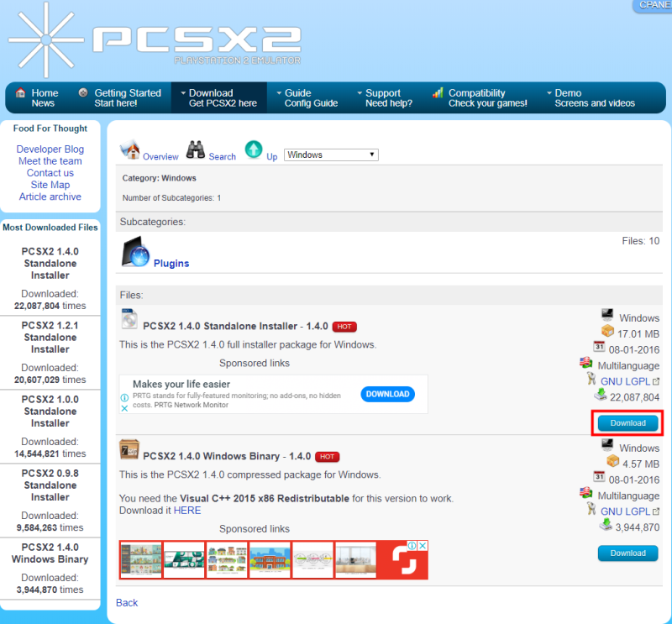
Task: Click the package icon beside 4.57 MB
Action: [x=613, y=461]
